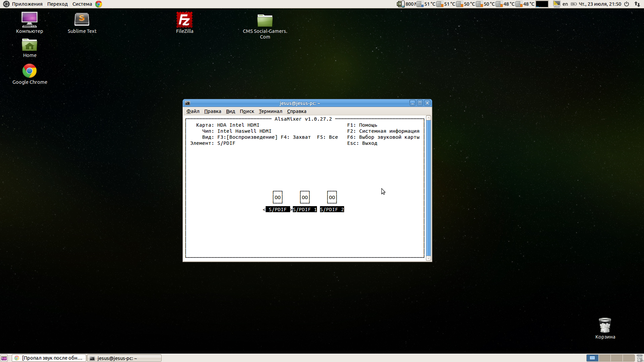Open the Файл menu in terminal
Viewport: 644px width, 362px height.
193,111
